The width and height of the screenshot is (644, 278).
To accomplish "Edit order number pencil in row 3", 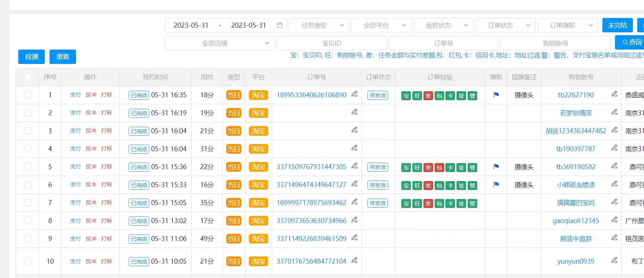I will coord(355,130).
